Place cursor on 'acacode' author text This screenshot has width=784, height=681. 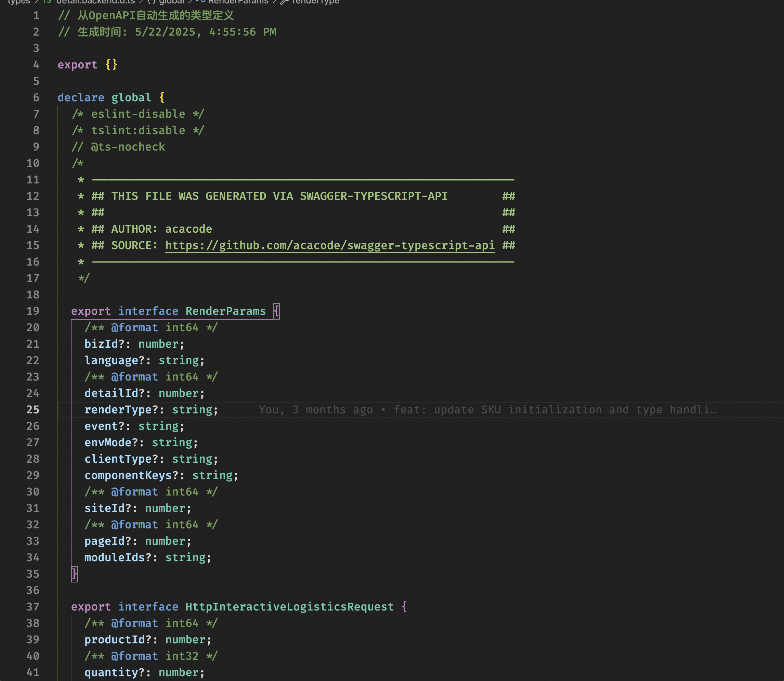click(x=188, y=229)
